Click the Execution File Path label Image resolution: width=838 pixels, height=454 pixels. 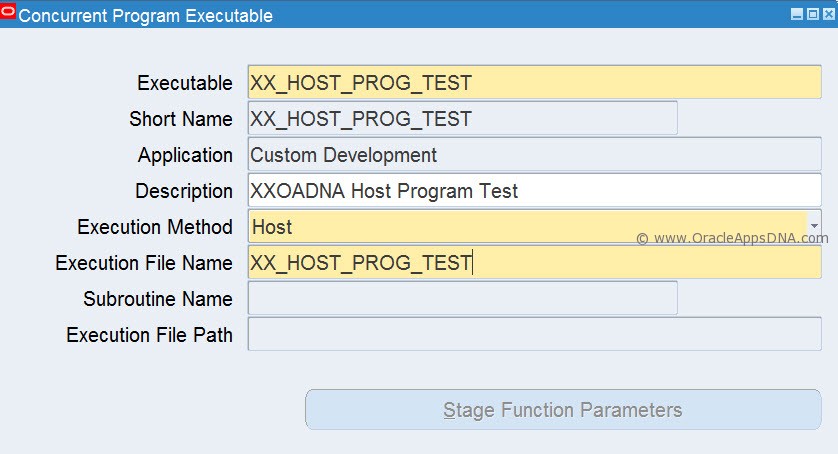150,335
